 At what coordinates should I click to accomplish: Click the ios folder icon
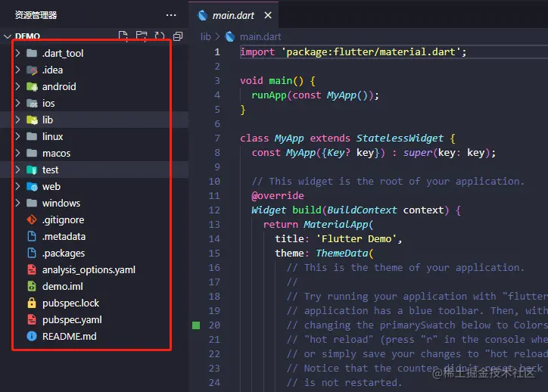(x=32, y=103)
